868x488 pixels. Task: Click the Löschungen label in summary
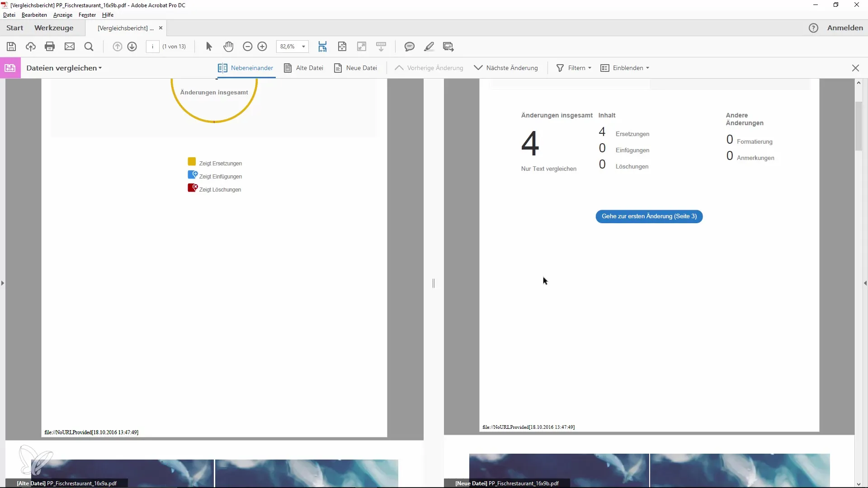click(632, 167)
